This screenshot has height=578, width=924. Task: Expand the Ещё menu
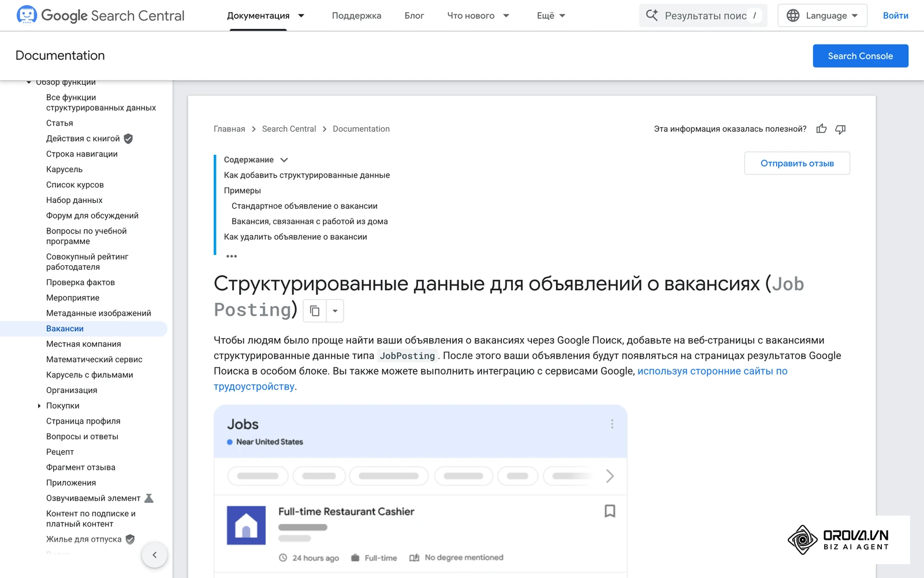[x=551, y=16]
